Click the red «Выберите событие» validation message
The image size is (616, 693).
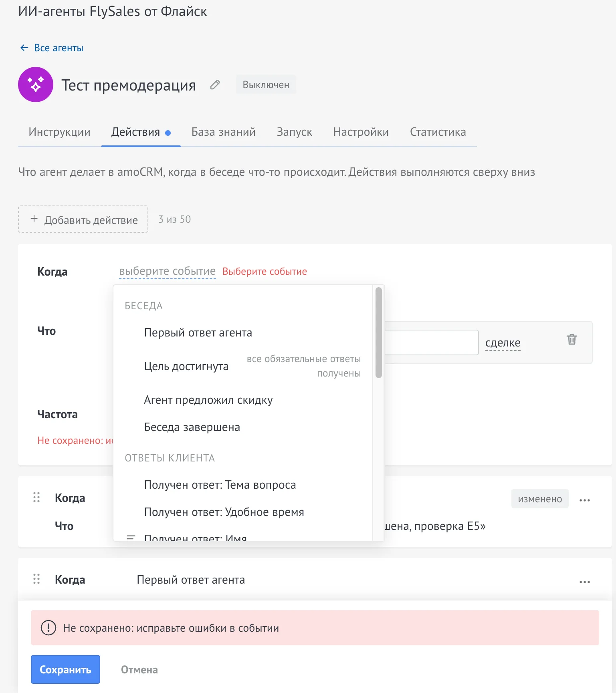tap(265, 271)
